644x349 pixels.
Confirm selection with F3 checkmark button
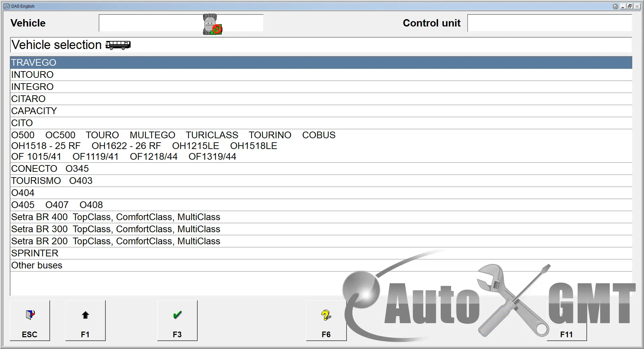pos(177,320)
